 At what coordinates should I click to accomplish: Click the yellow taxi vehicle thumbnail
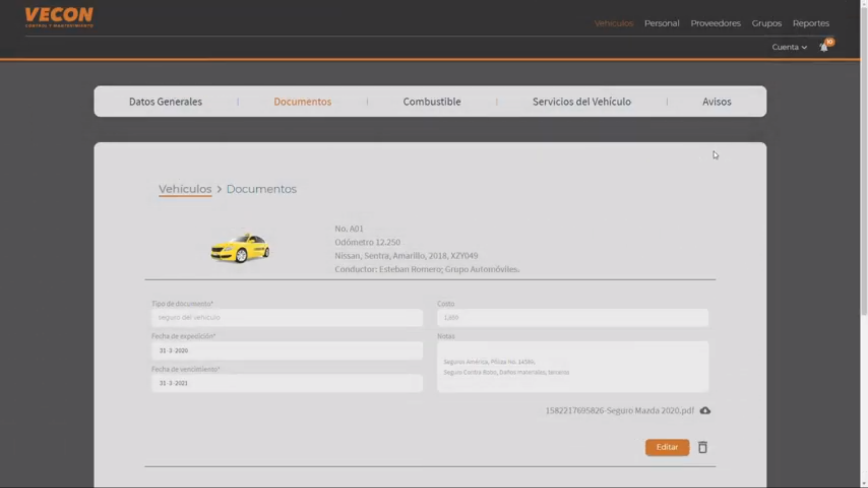[240, 248]
